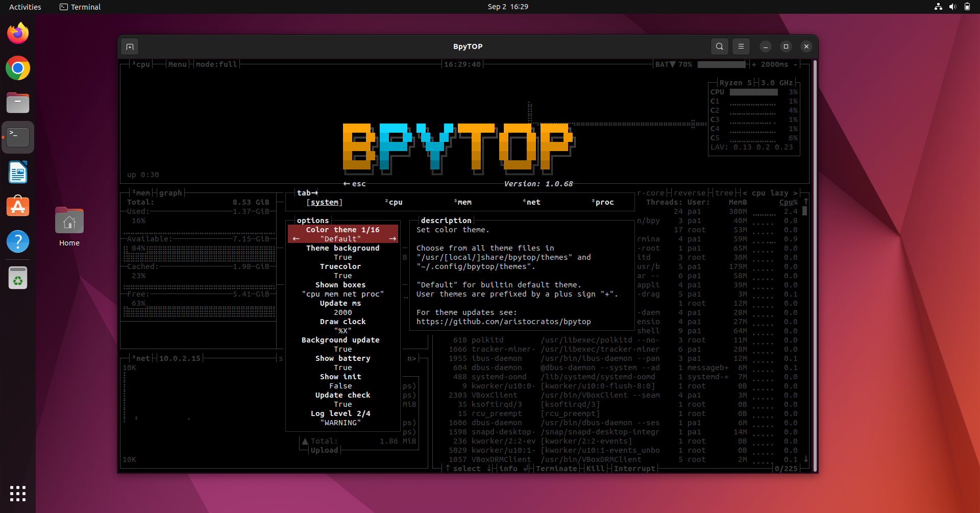Viewport: 980px width, 513px height.
Task: Select next color theme with right arrow
Action: point(392,239)
